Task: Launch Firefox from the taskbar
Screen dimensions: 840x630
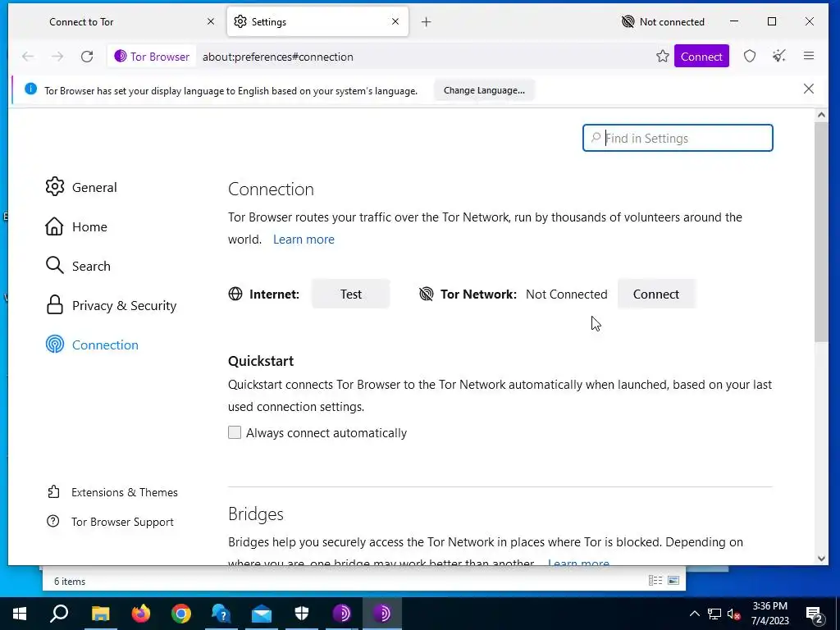Action: click(141, 614)
